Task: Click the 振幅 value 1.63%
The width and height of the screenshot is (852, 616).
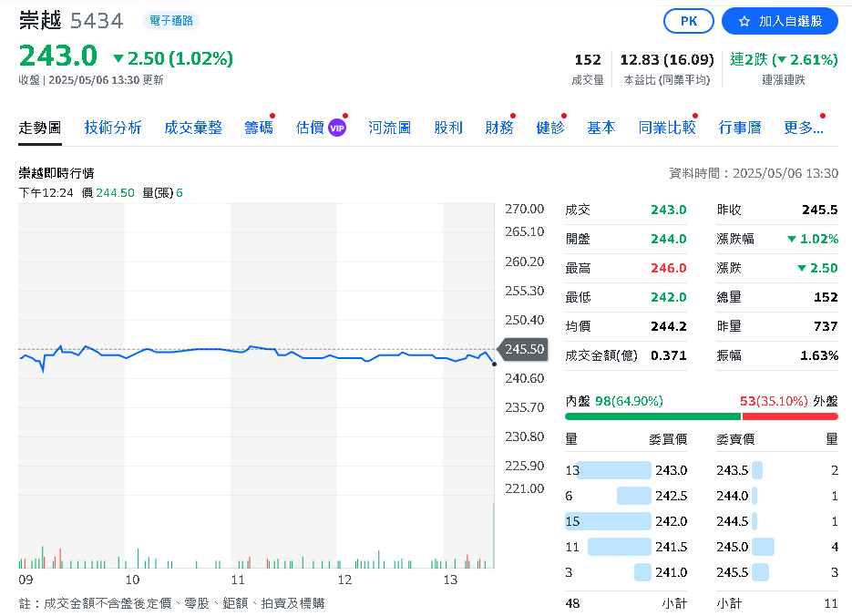Action: point(819,355)
